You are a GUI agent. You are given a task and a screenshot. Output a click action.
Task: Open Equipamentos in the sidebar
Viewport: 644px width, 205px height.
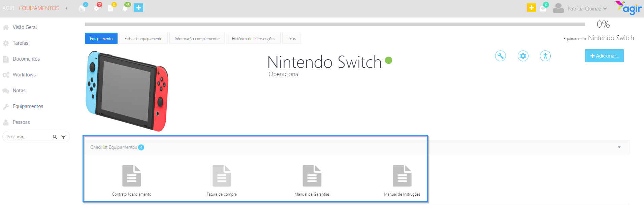tap(28, 106)
